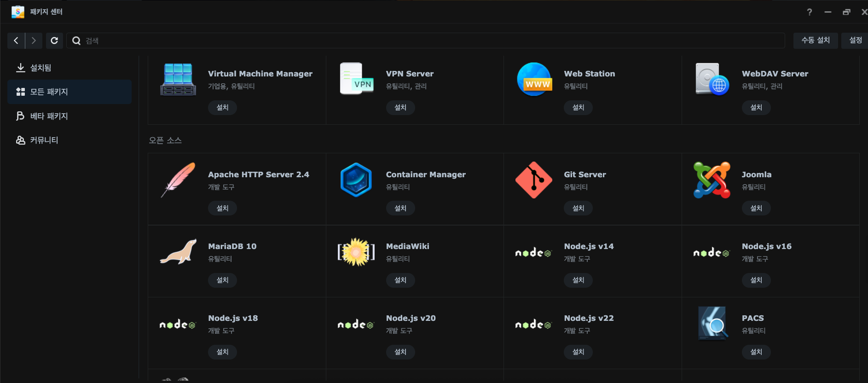Go back with the left arrow button
Screen dimensions: 868x383
coord(16,41)
